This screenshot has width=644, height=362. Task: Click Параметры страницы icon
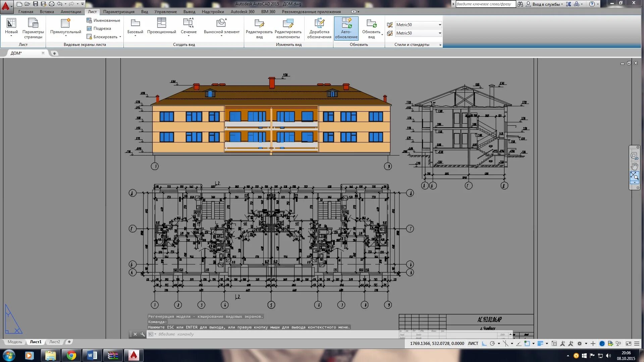[x=33, y=23]
